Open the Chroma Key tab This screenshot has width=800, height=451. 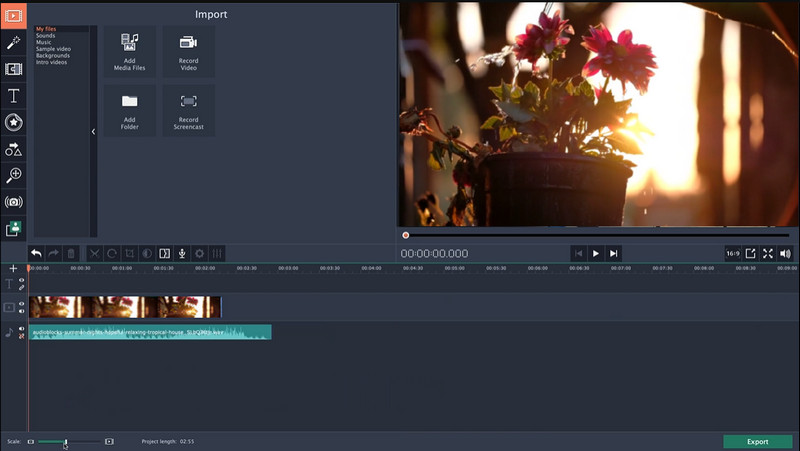click(13, 229)
